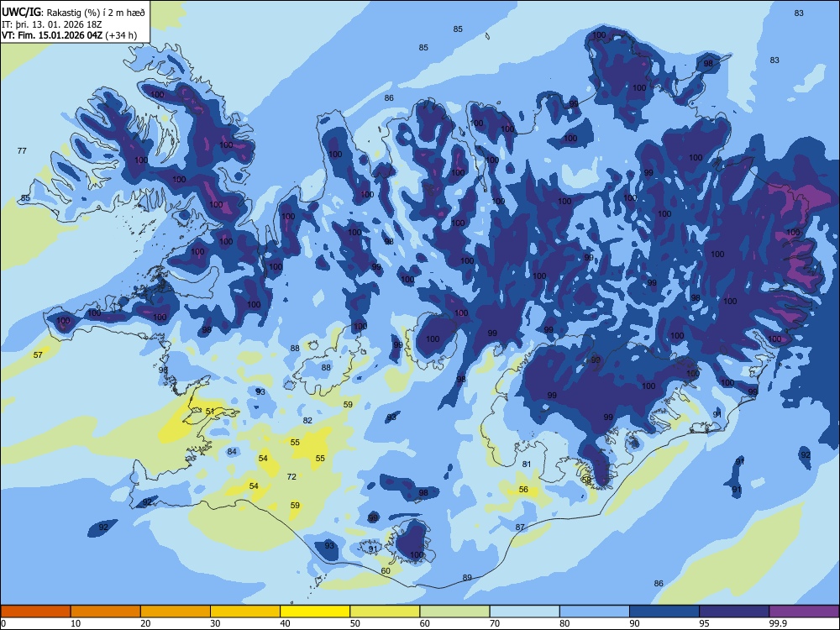Select the map value 56 in yellow area

coord(523,489)
